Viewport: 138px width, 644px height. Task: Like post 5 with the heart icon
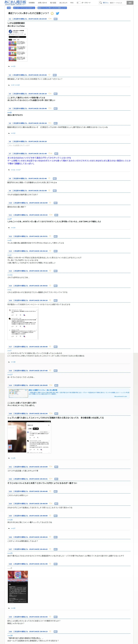click(x=49, y=123)
